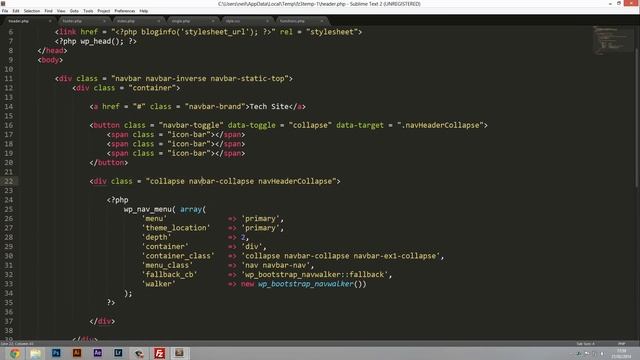
Task: Open the PHP syntax selector in status bar
Action: click(622, 344)
